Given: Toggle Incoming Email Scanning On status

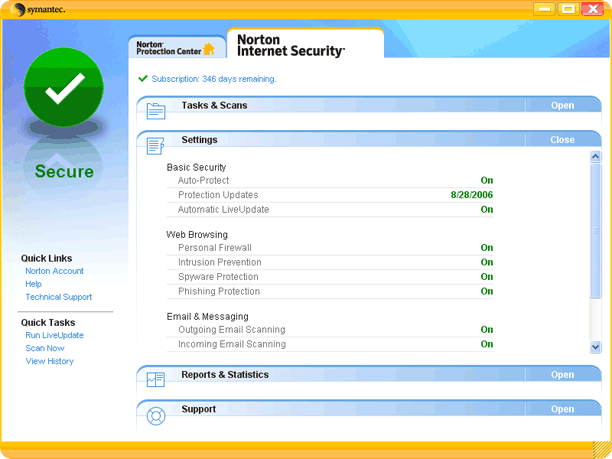Looking at the screenshot, I should [487, 344].
